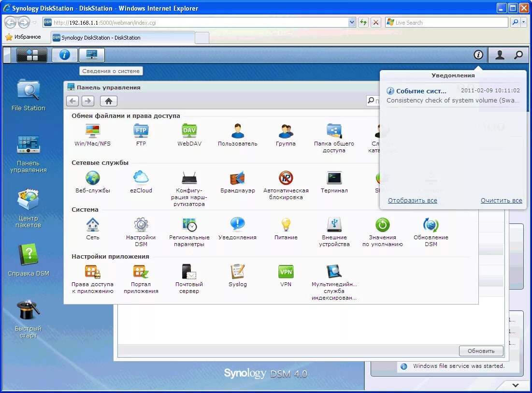
Task: Expand browser recent pages dropdown
Action: pos(34,23)
